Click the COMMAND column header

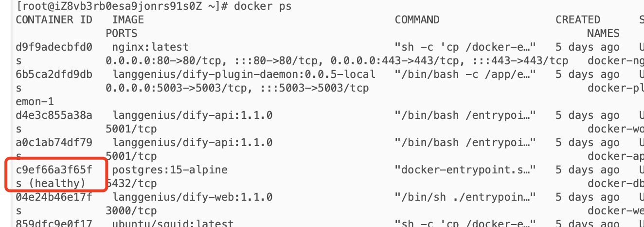pos(417,20)
